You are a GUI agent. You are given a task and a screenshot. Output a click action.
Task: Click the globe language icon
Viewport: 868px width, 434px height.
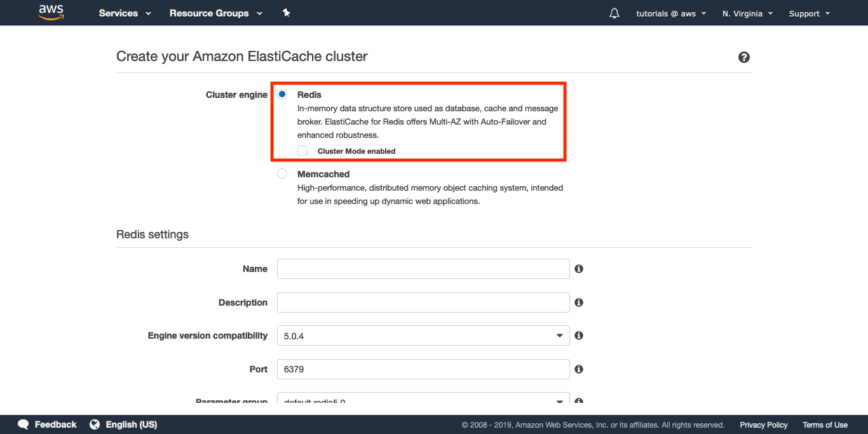pos(95,424)
